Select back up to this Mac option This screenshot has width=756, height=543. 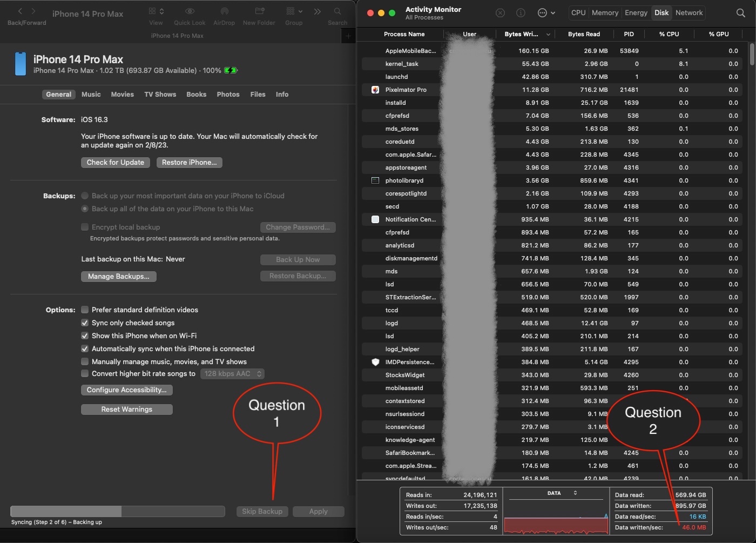[85, 209]
